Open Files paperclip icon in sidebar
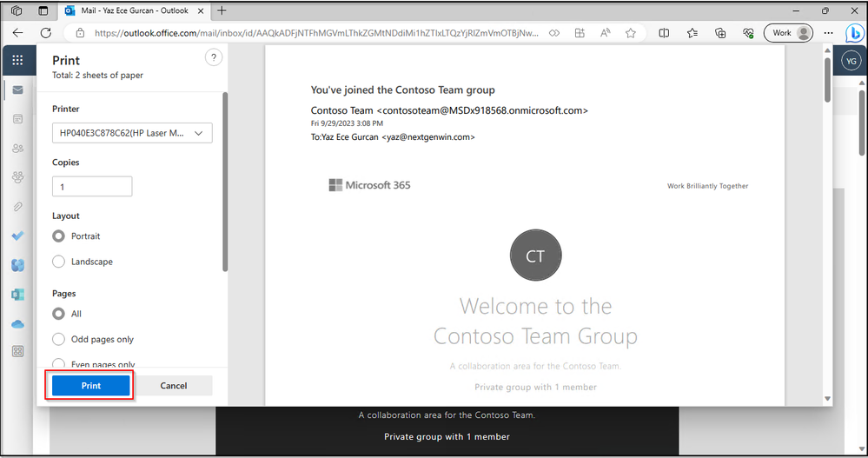868x458 pixels. (x=17, y=207)
